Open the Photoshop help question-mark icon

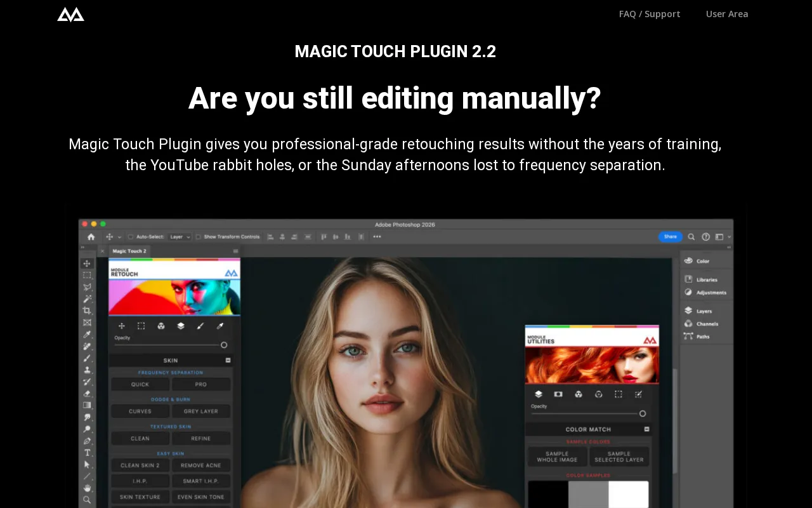705,237
